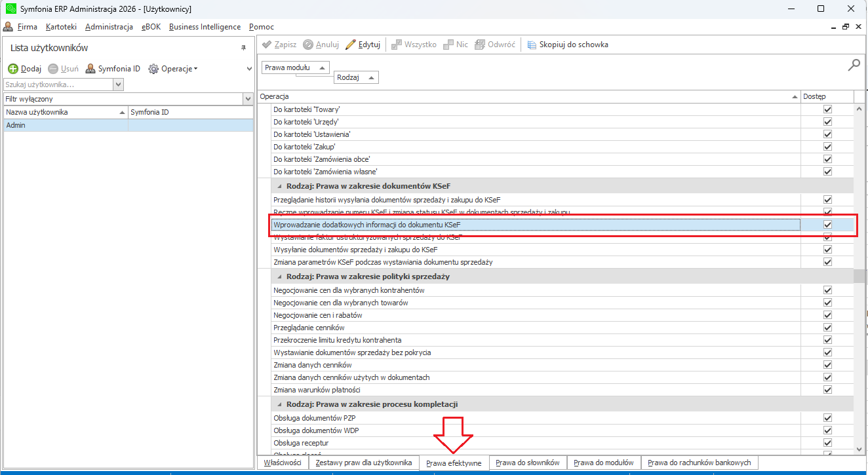868x475 pixels.
Task: Sort by the Operacja column header
Action: [524, 96]
